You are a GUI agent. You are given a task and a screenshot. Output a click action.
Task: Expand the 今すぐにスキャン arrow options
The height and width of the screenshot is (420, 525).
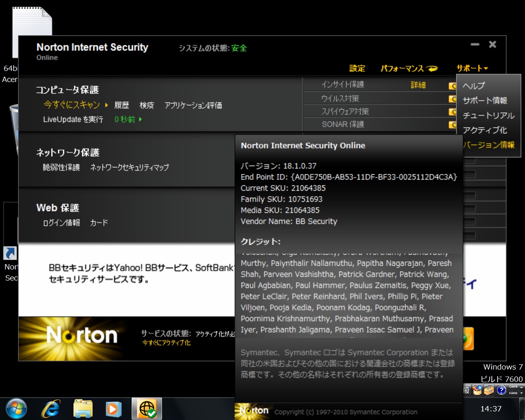[107, 105]
